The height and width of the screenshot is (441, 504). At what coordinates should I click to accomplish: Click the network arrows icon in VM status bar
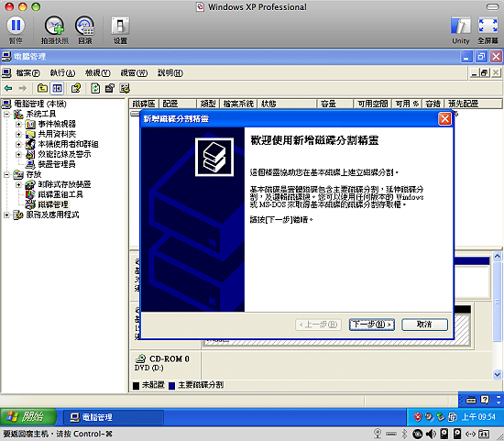pyautogui.click(x=471, y=435)
